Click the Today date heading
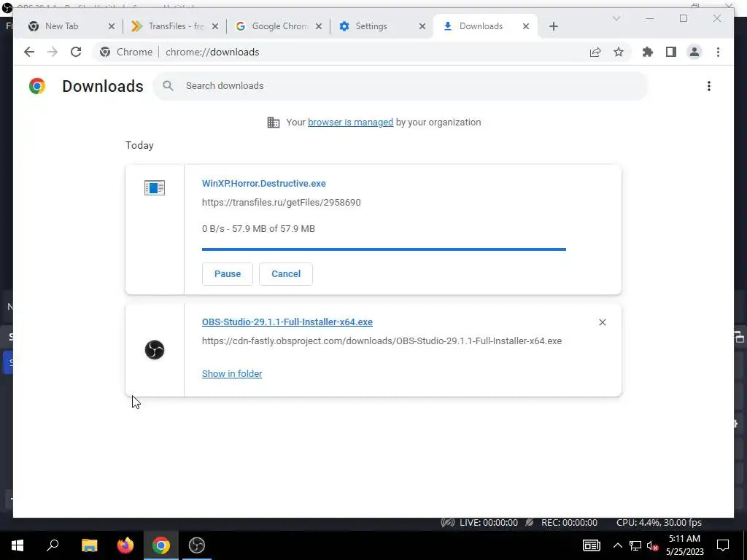This screenshot has height=560, width=747. [139, 145]
